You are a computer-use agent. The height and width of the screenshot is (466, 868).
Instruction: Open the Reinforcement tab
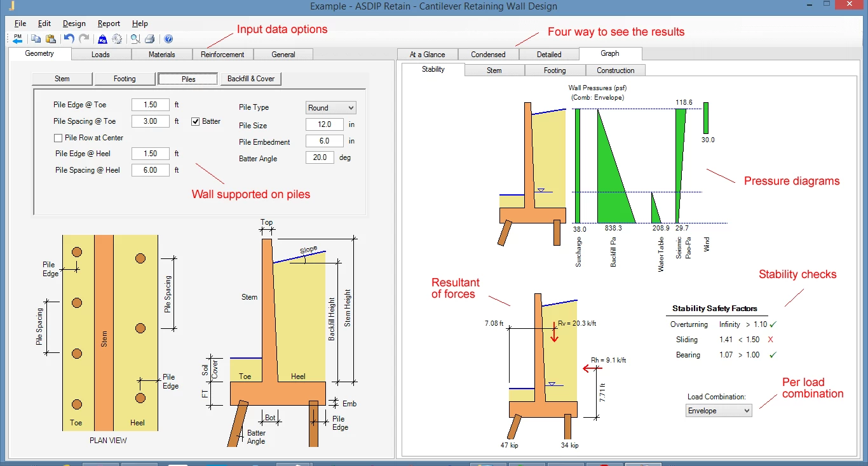pos(222,55)
